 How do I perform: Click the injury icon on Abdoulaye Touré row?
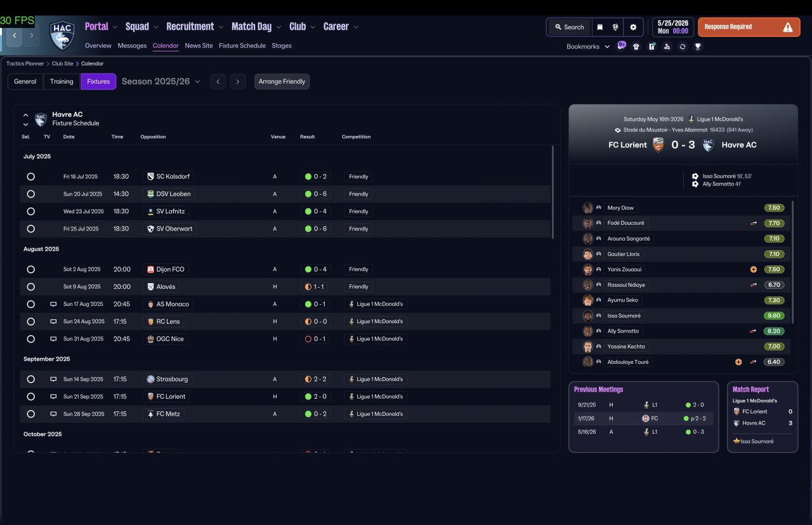[738, 362]
